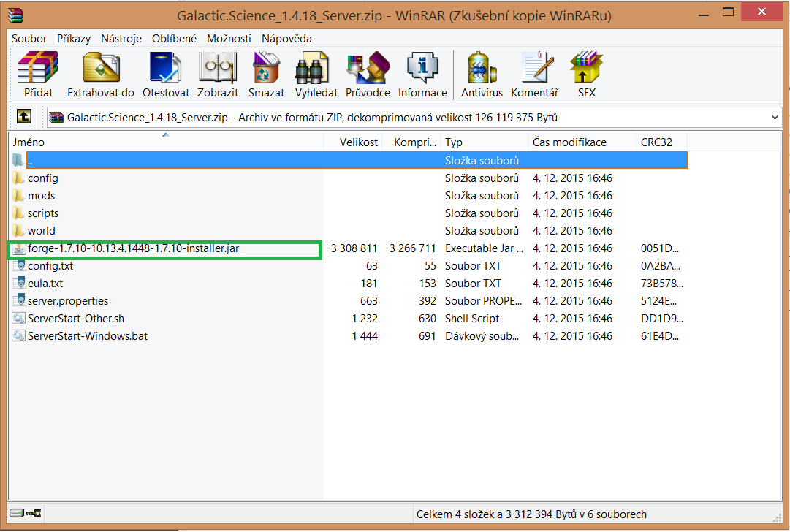Click the SFX conversion icon

[x=585, y=73]
